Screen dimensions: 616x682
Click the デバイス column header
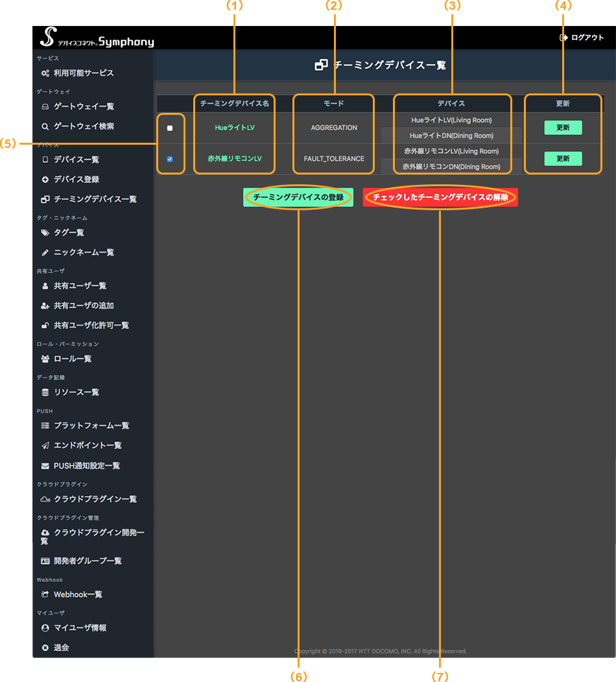pyautogui.click(x=451, y=104)
